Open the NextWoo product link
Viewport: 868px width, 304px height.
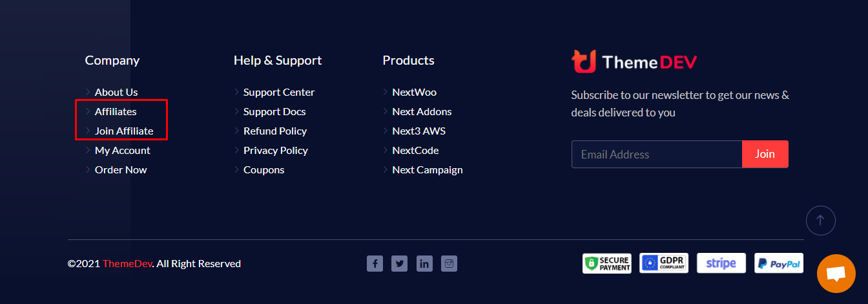tap(415, 92)
